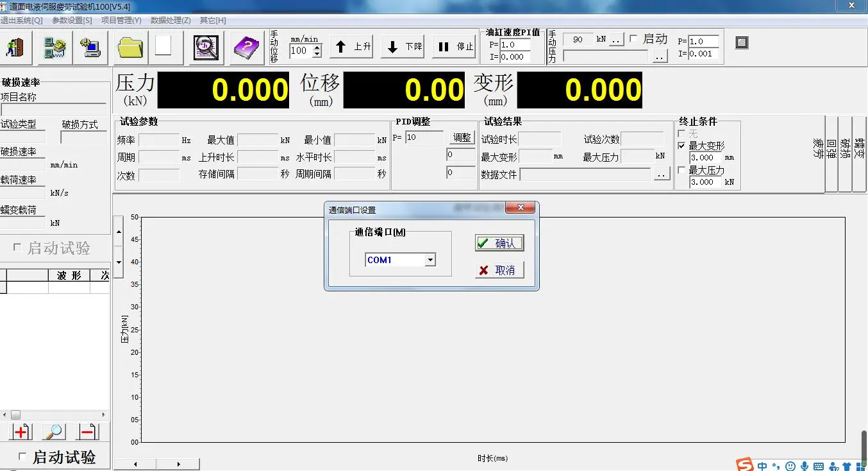
Task: Click 最大压力 3.000 kN input
Action: 706,182
